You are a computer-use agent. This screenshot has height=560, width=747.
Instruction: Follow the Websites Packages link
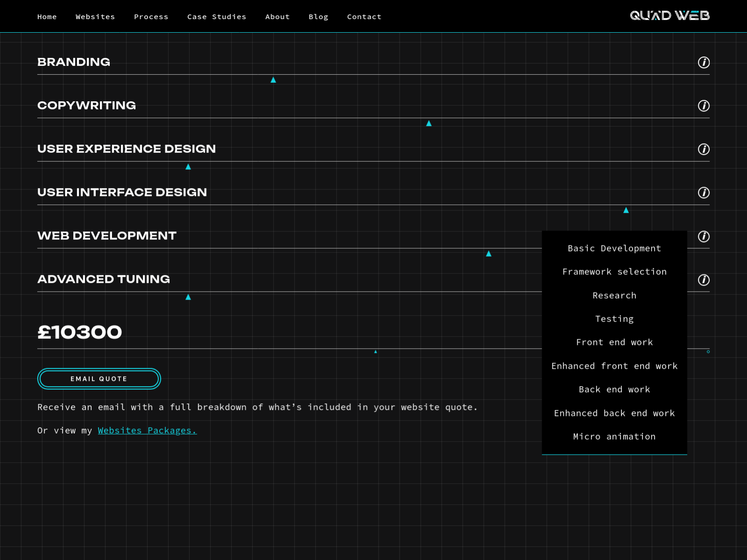[x=147, y=431]
